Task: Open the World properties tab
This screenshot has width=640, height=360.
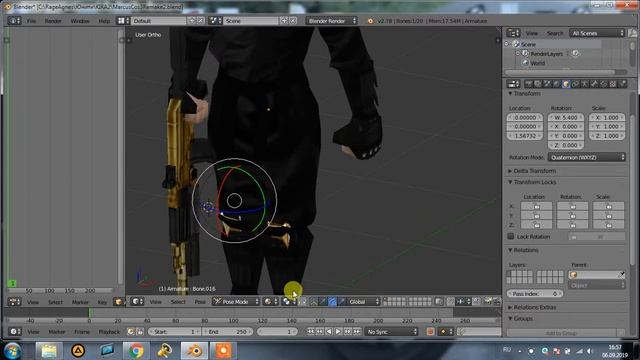Action: 557,84
